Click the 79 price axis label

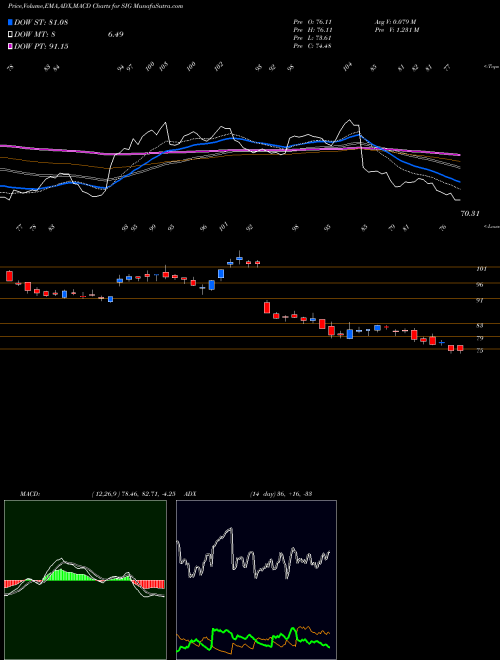pos(480,338)
